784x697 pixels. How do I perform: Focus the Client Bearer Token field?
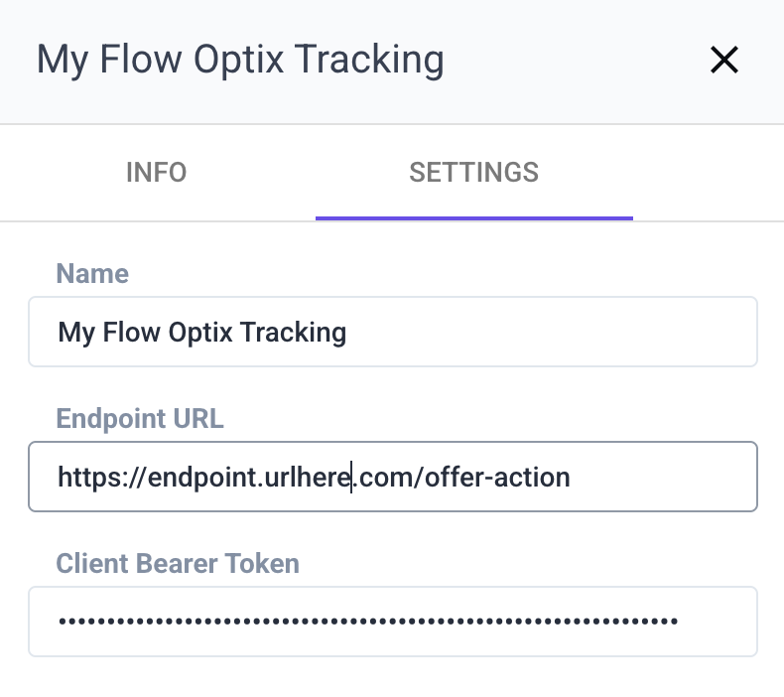[392, 622]
